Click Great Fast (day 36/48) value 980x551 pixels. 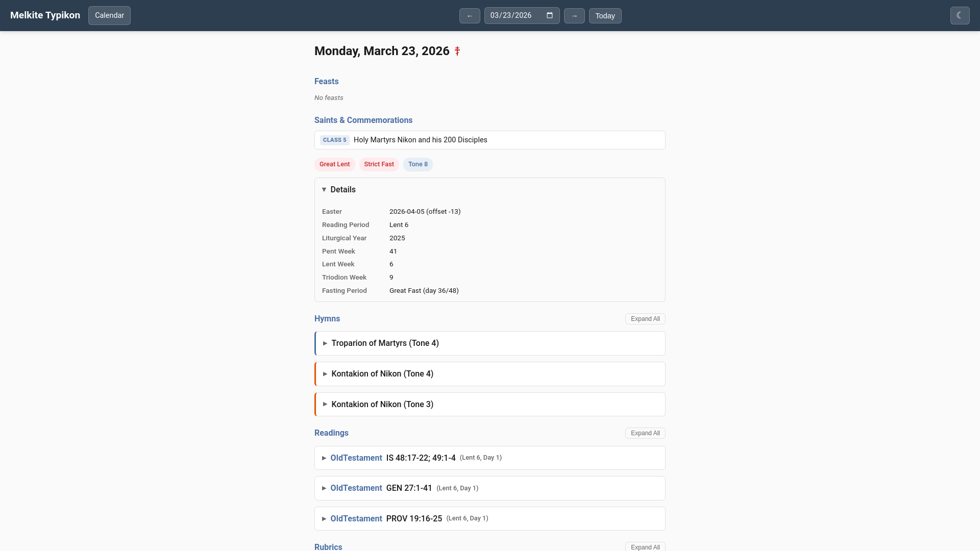tap(424, 291)
